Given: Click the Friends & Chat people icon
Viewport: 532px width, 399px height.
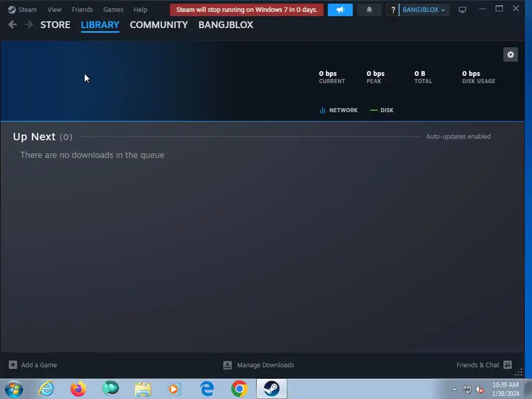Looking at the screenshot, I should [508, 365].
